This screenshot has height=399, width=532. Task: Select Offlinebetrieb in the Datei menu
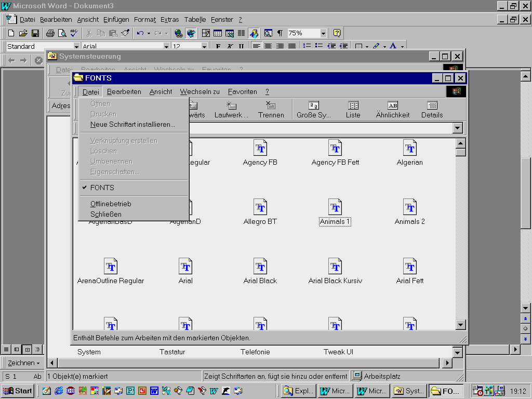coord(111,204)
